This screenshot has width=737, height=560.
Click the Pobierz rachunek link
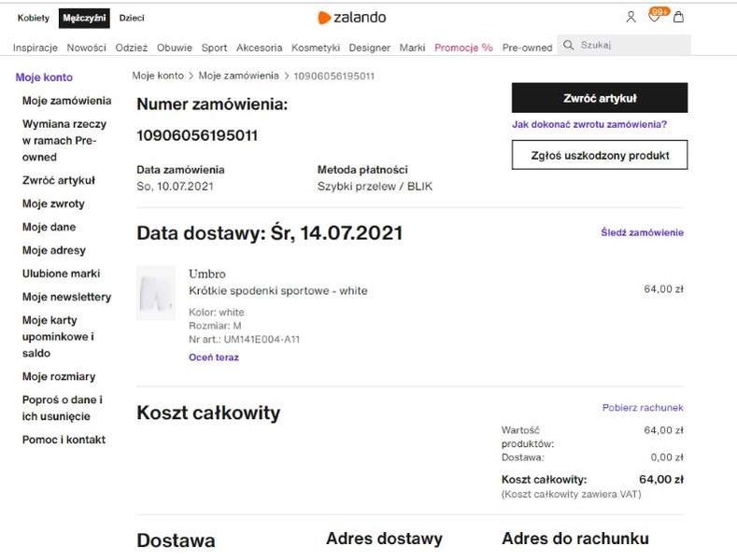[x=643, y=408]
